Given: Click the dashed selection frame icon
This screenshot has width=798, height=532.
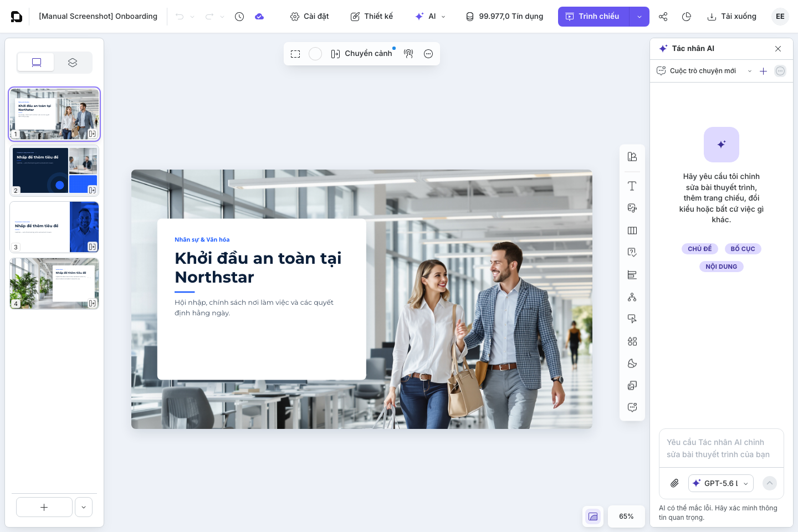Looking at the screenshot, I should (295, 54).
